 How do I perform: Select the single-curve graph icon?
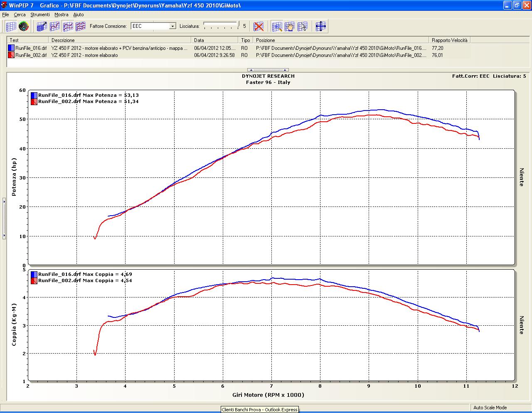point(54,26)
